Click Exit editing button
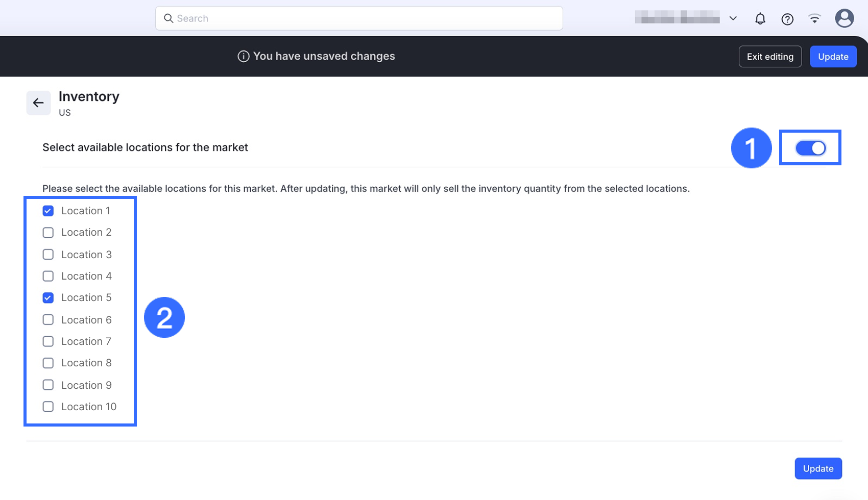Image resolution: width=868 pixels, height=500 pixels. [x=770, y=57]
